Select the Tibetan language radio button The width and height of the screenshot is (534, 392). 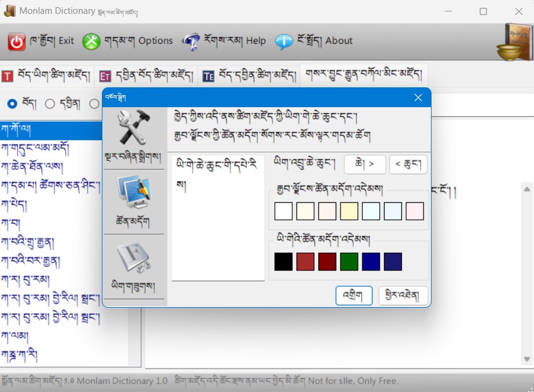(13, 103)
